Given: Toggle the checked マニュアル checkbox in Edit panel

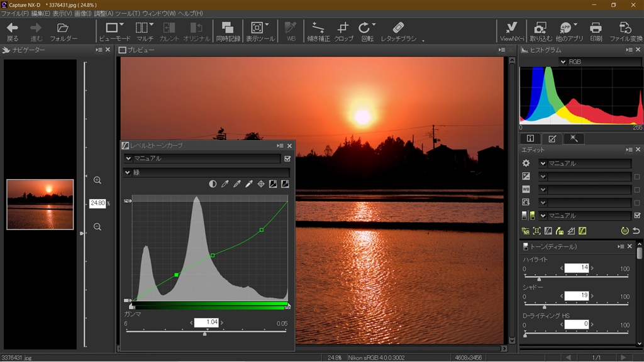Looking at the screenshot, I should 637,216.
